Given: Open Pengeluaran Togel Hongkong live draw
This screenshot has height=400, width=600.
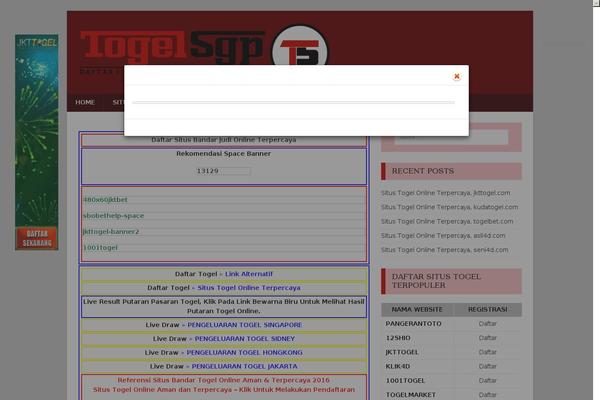Looking at the screenshot, I should coord(245,353).
